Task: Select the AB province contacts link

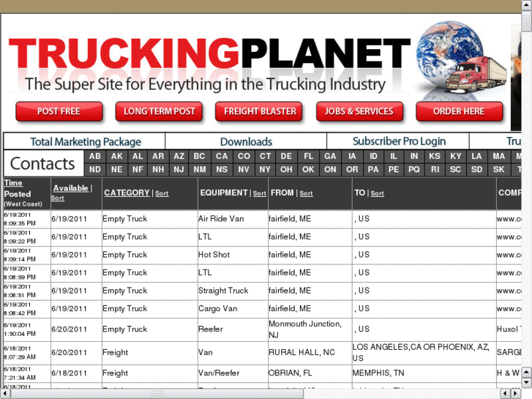Action: pyautogui.click(x=95, y=156)
